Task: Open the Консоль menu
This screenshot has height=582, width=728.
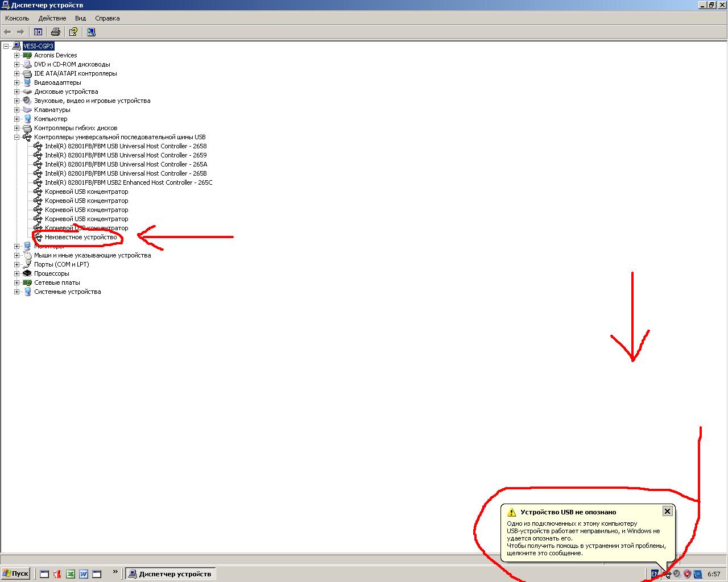Action: pos(17,18)
